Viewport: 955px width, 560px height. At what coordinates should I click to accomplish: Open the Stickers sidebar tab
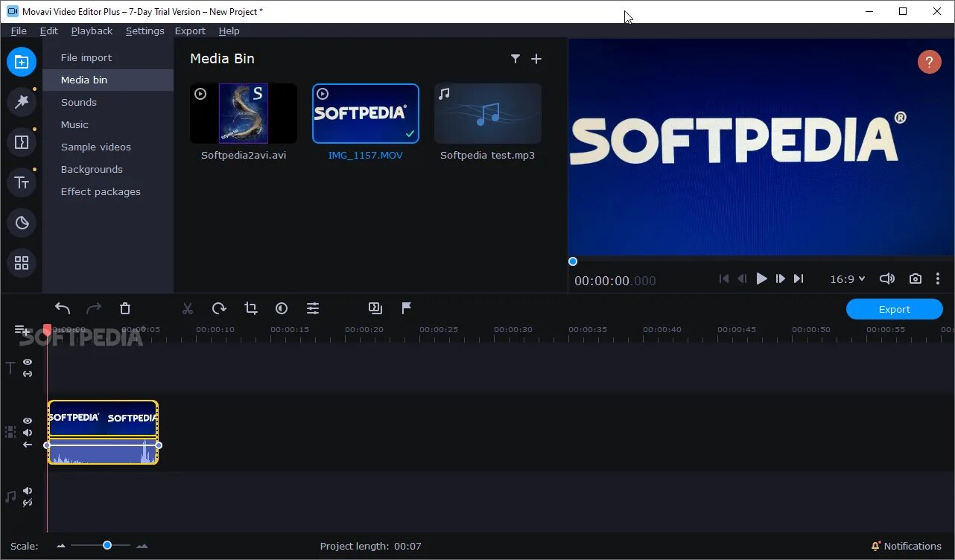22,222
